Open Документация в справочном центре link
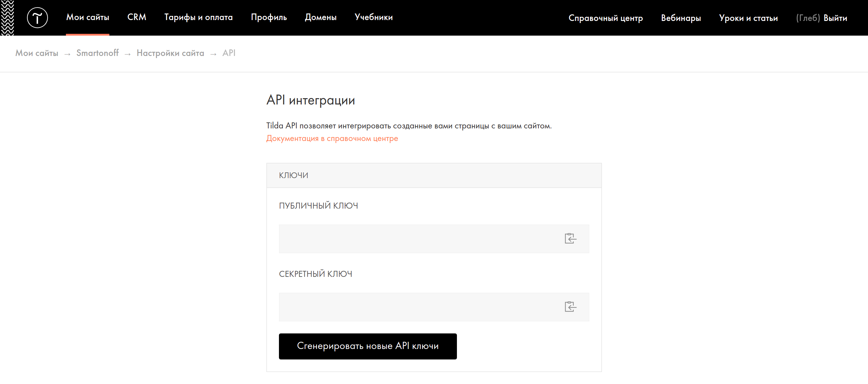The height and width of the screenshot is (384, 868). 332,138
